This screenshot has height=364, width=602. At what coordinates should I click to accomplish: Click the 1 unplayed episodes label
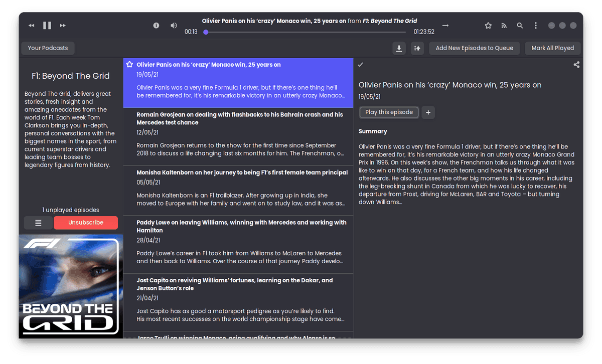(71, 210)
